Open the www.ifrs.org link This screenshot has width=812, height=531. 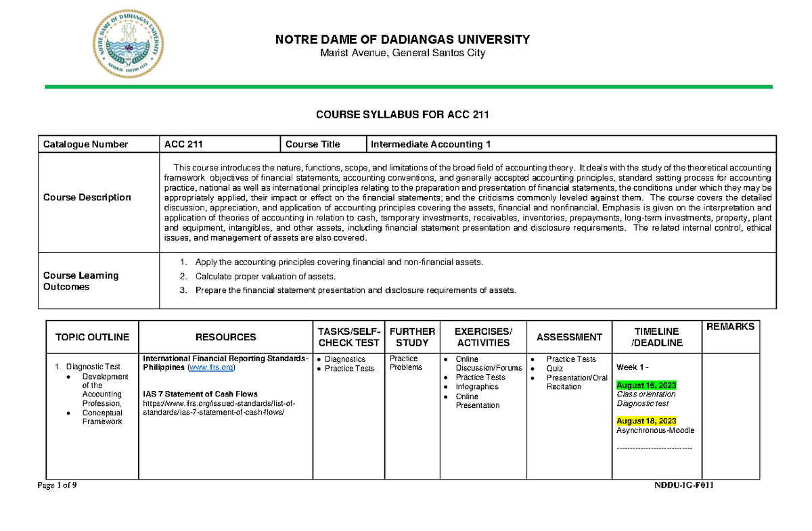(211, 367)
